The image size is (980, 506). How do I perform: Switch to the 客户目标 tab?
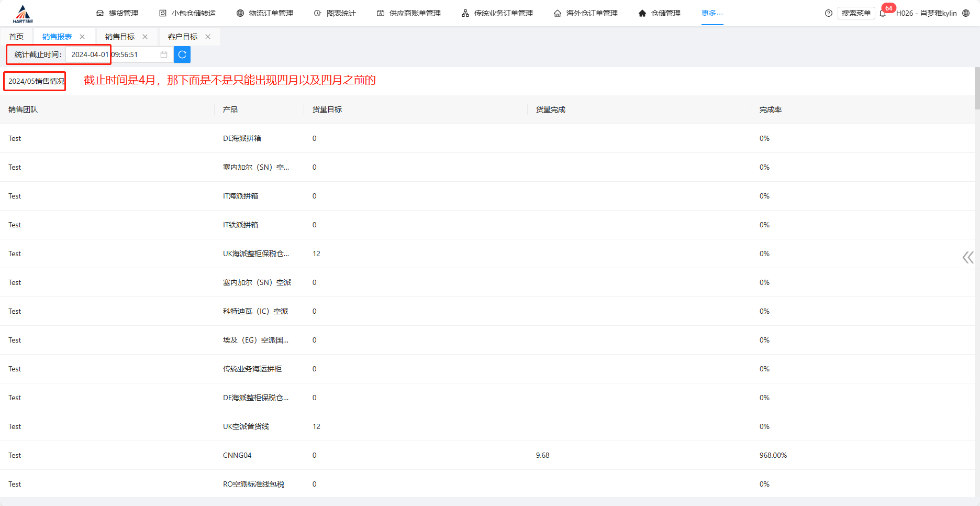pos(183,37)
